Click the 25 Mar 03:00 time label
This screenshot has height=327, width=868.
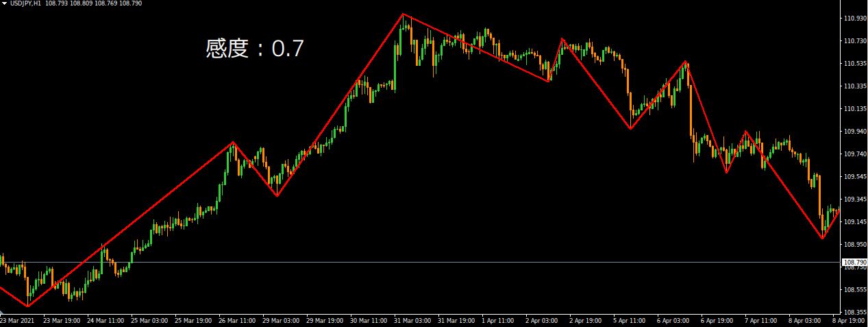pyautogui.click(x=149, y=321)
